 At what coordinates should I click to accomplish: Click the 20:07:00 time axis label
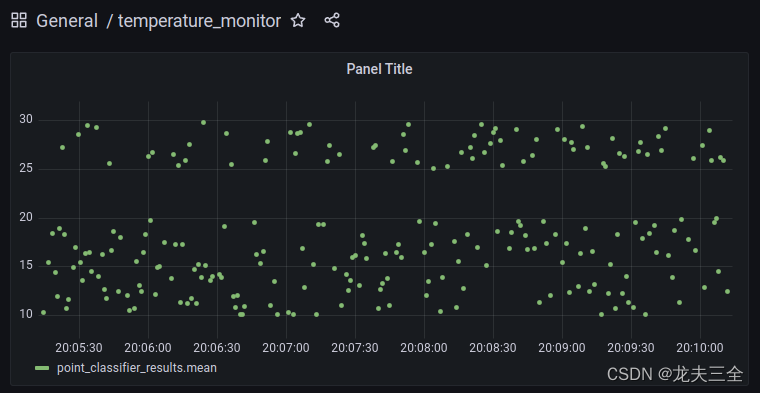286,347
